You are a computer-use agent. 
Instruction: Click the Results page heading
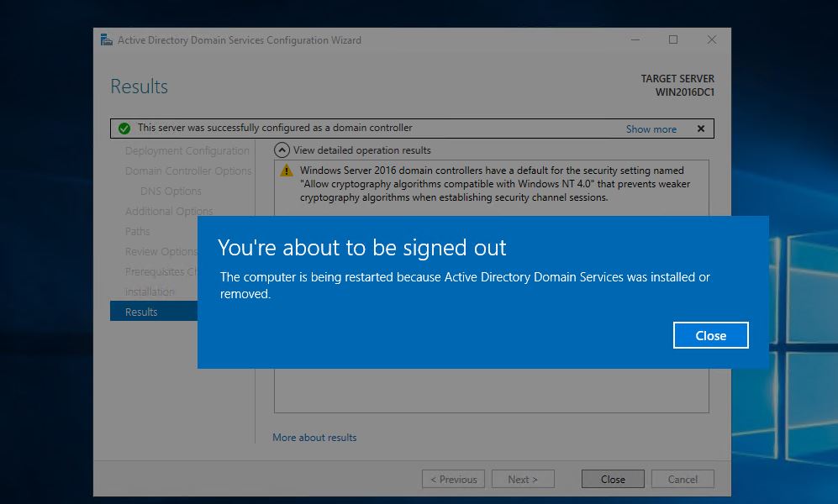[x=139, y=87]
